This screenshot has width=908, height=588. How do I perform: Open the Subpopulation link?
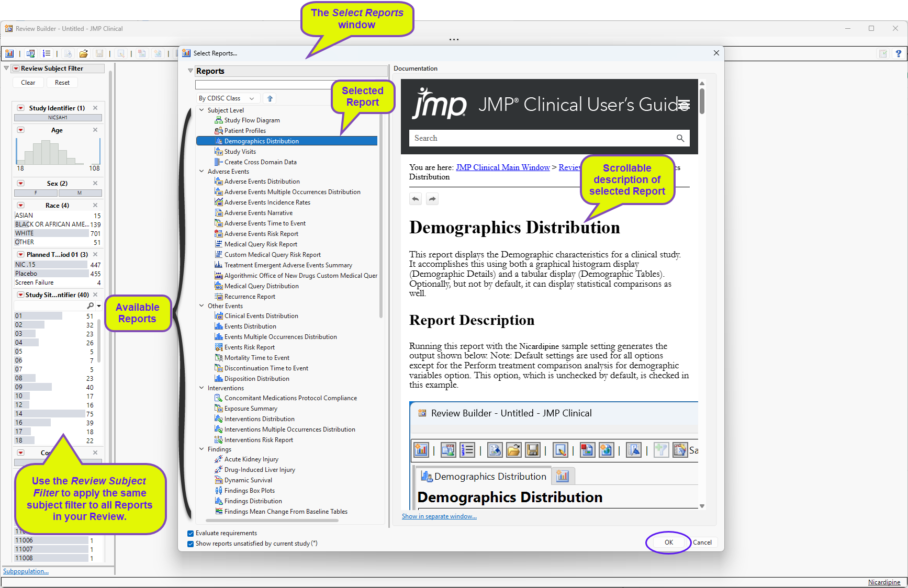point(26,571)
